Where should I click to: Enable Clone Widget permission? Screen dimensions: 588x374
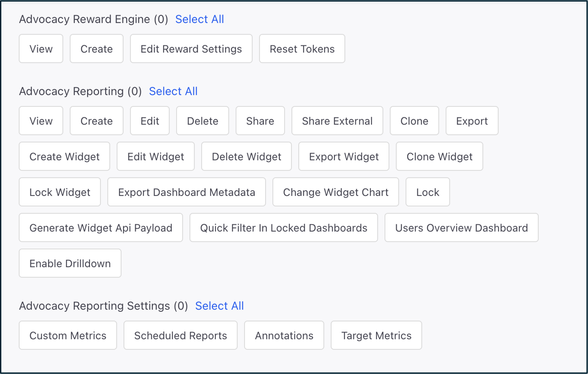tap(440, 156)
